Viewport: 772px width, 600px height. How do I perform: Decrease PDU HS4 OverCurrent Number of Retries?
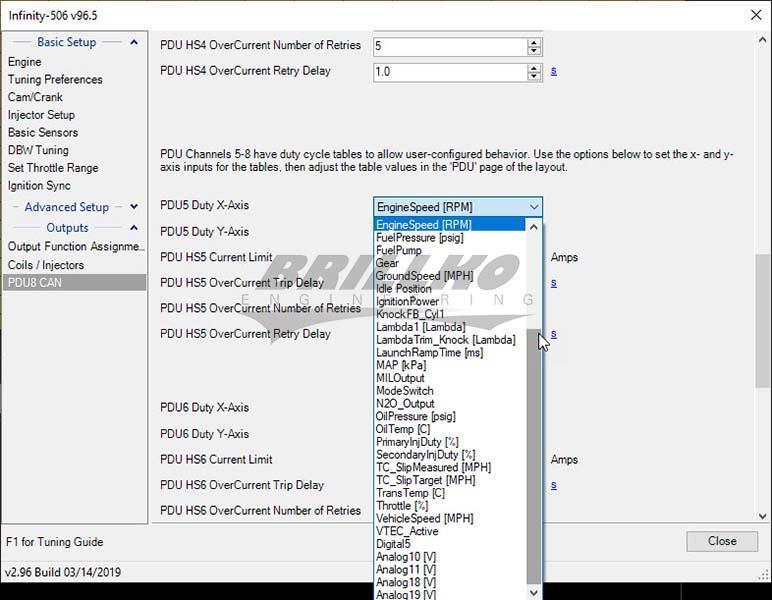click(x=534, y=51)
